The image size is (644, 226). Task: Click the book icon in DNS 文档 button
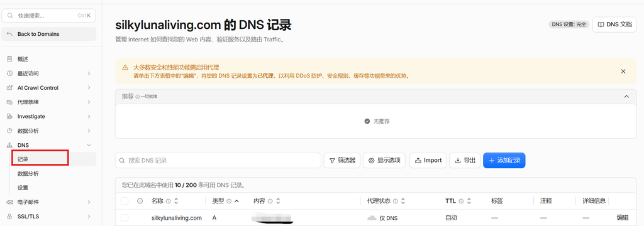601,24
